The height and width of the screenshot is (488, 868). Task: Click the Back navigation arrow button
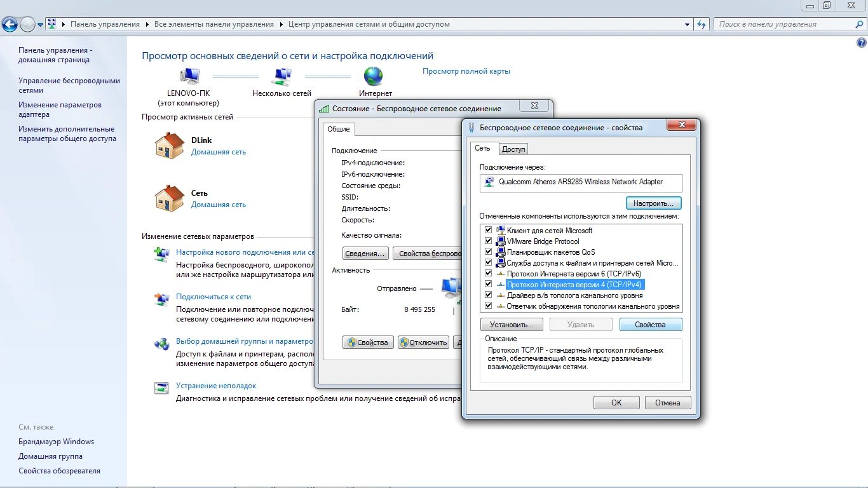(10, 25)
